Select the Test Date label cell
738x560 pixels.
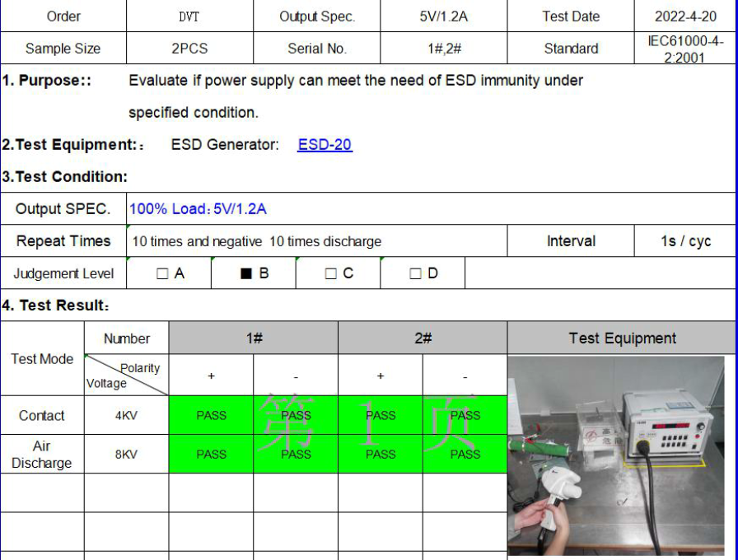pos(571,16)
